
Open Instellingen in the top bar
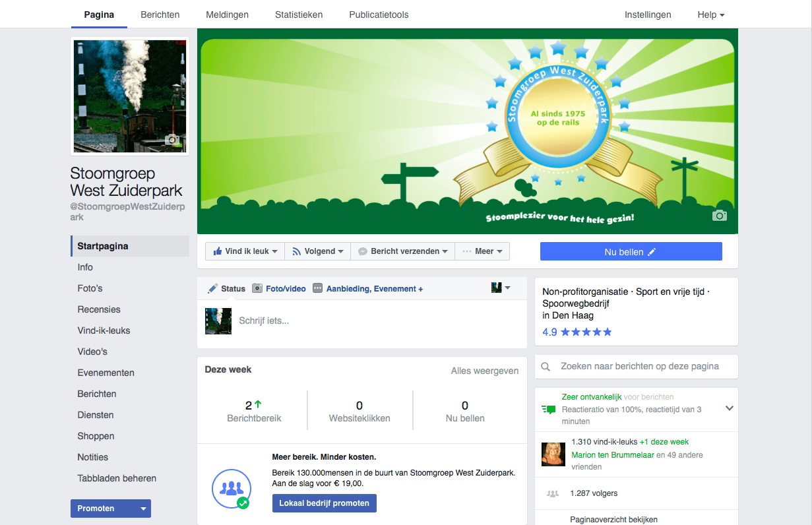[648, 15]
